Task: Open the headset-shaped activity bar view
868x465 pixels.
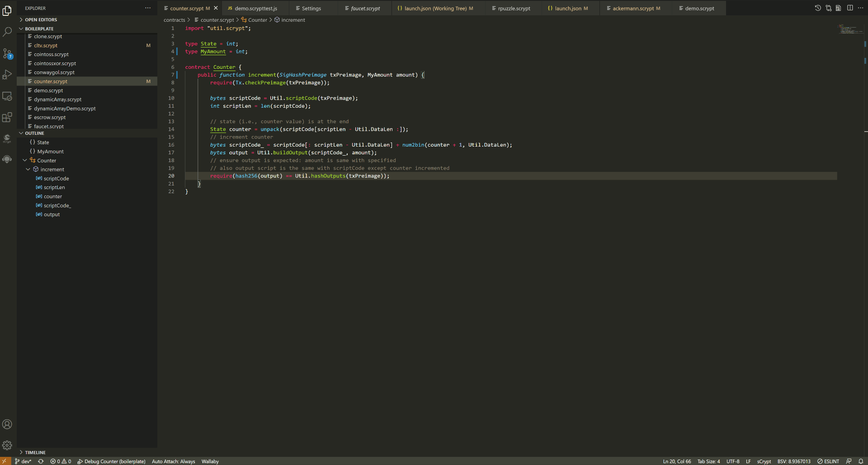Action: (x=7, y=159)
